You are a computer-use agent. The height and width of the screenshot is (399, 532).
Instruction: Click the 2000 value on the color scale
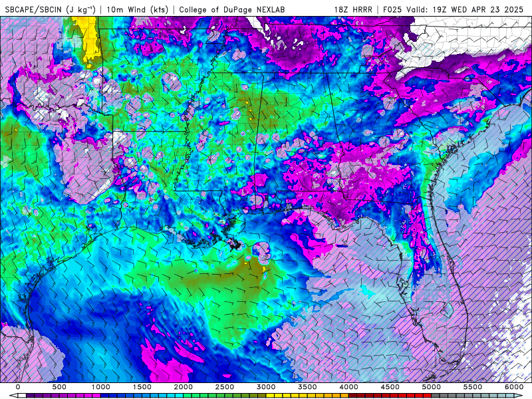pos(184,387)
